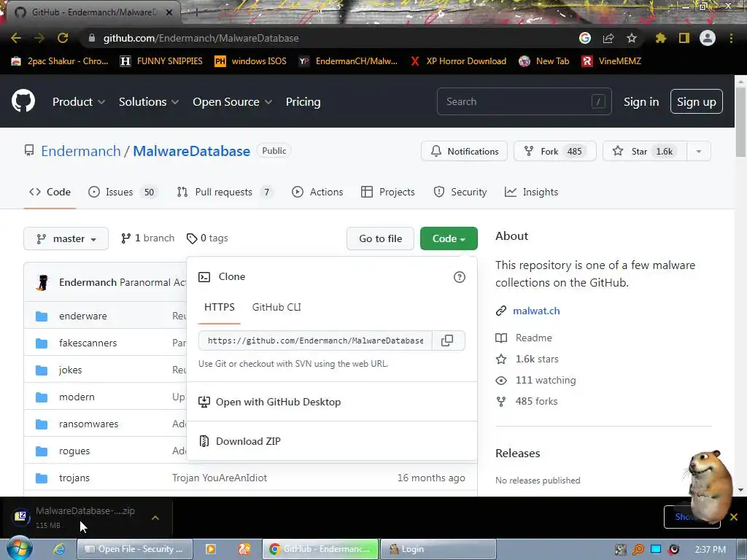
Task: Open the Chrome extensions puzzle icon
Action: 660,38
